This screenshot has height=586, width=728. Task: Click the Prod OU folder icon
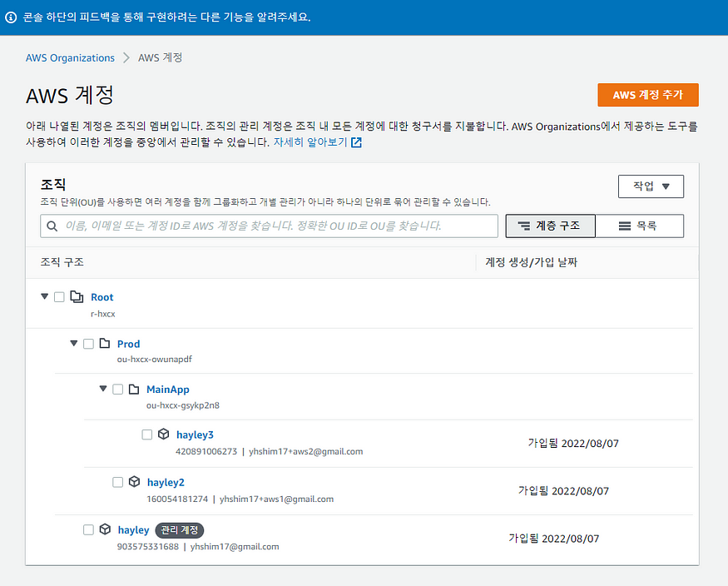click(x=105, y=344)
